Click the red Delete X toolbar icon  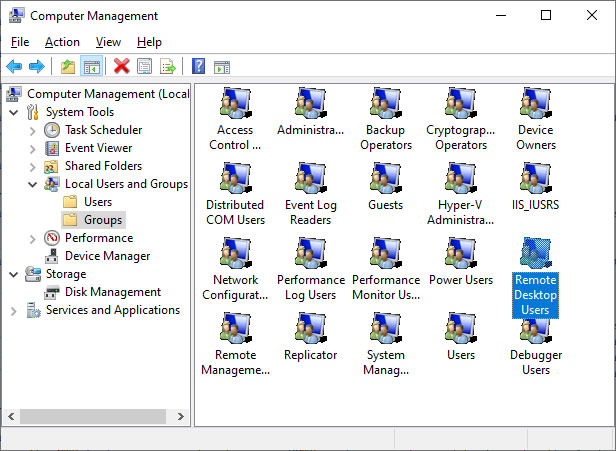coord(121,66)
